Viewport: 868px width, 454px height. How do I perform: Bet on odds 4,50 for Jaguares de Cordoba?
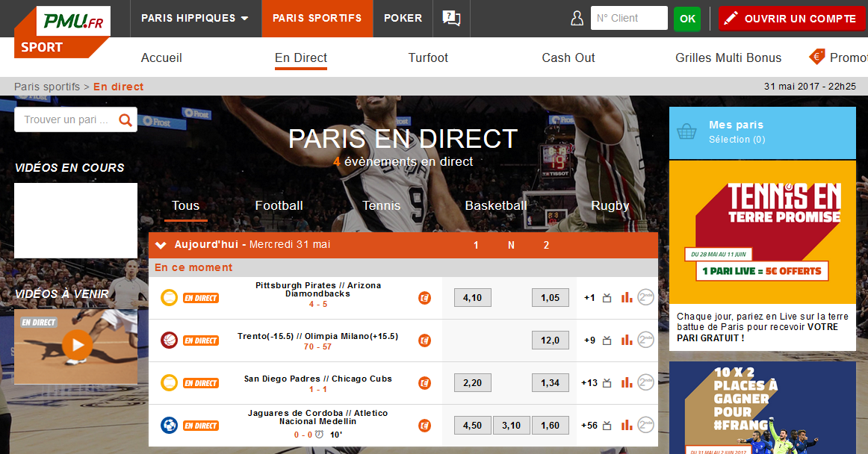(x=472, y=426)
